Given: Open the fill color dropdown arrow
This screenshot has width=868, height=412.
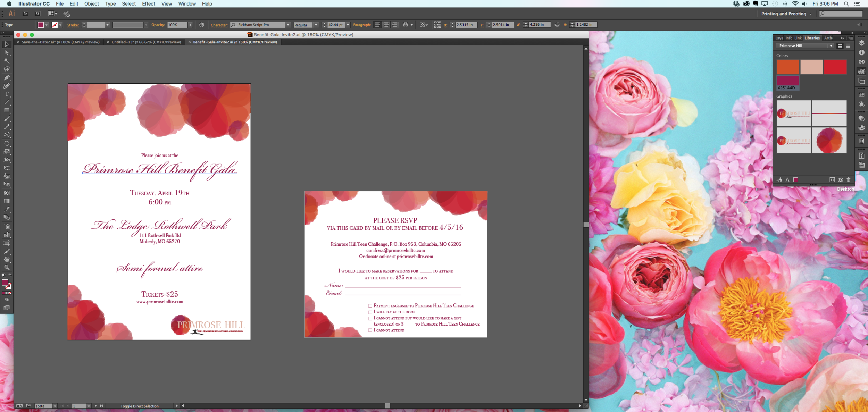Looking at the screenshot, I should point(47,25).
